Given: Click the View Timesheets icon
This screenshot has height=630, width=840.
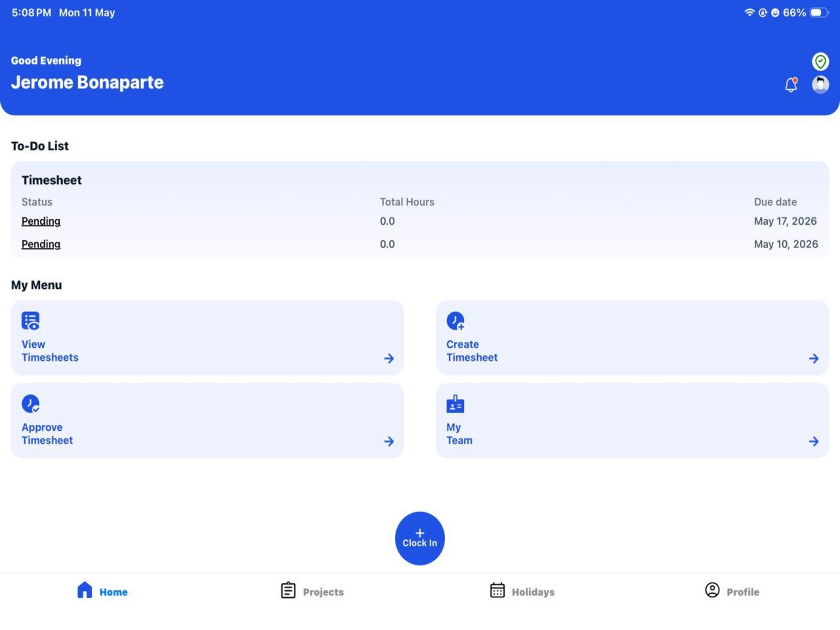Looking at the screenshot, I should [x=31, y=321].
